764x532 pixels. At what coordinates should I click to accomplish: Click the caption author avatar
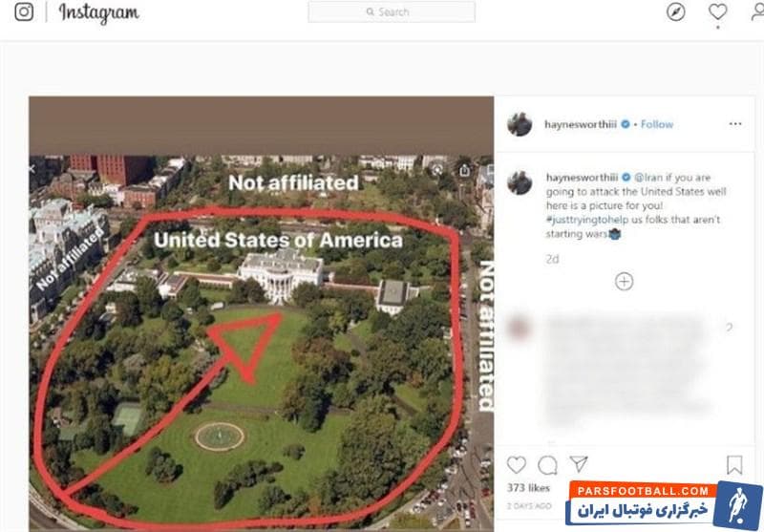(x=520, y=182)
